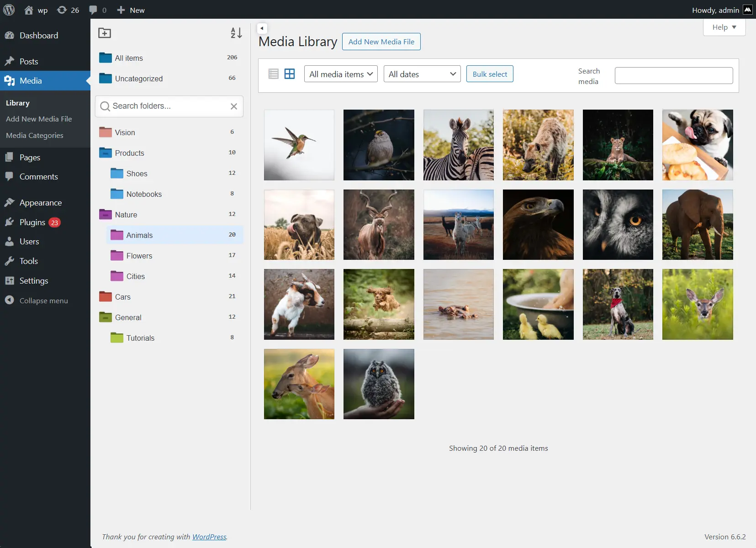Image resolution: width=756 pixels, height=548 pixels.
Task: Open the Plugins menu showing 23 updates
Action: pyautogui.click(x=32, y=222)
